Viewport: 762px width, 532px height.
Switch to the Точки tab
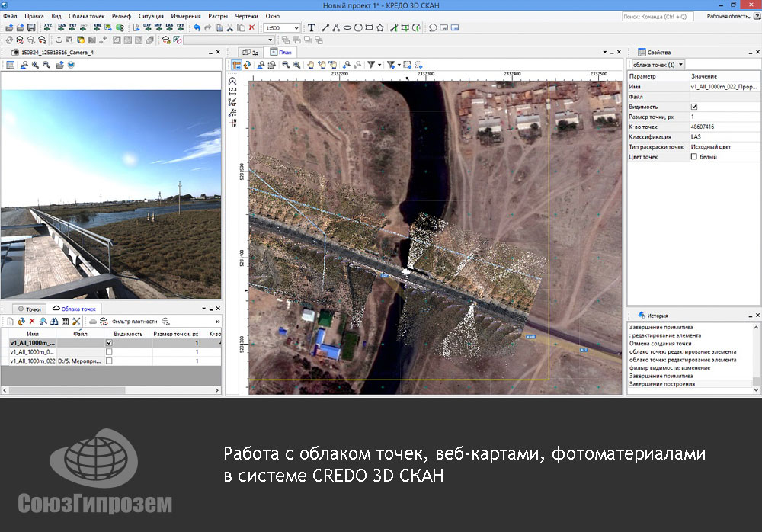(29, 309)
